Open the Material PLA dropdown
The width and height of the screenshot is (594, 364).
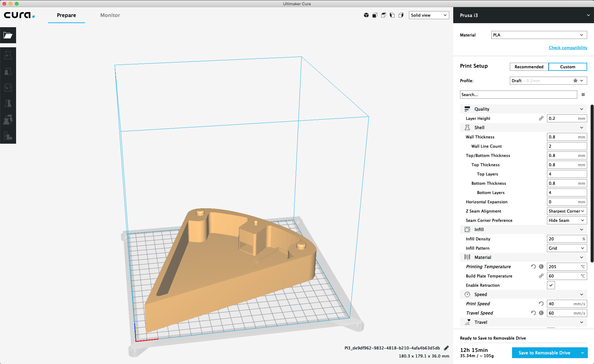tap(539, 35)
